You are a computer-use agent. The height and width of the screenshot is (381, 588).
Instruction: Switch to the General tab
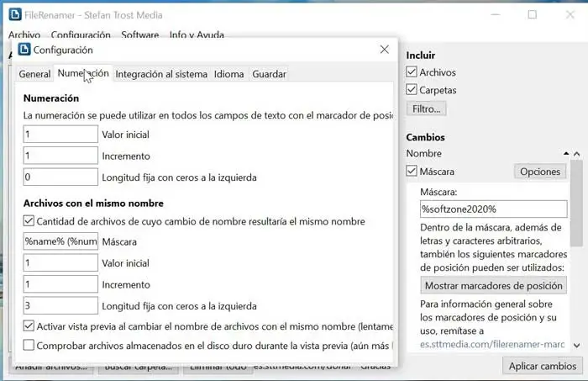(34, 74)
